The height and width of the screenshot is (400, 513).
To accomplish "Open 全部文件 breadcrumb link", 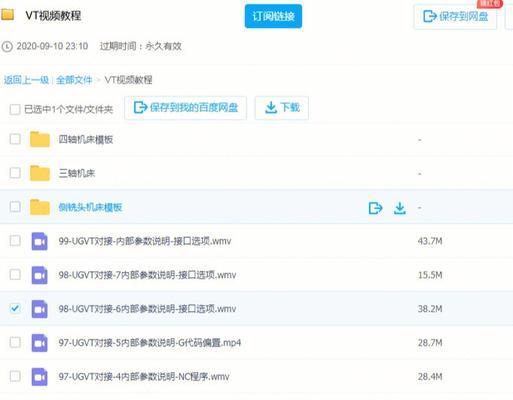I will (x=74, y=80).
